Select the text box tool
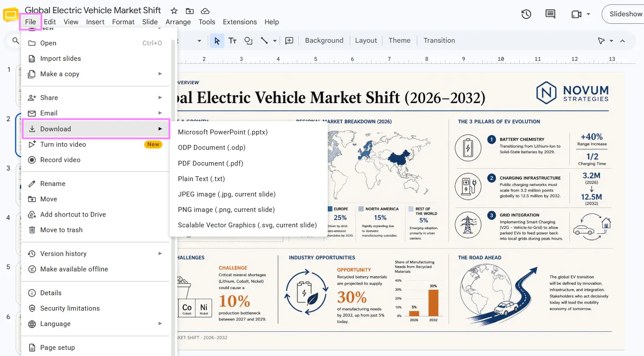 (232, 41)
